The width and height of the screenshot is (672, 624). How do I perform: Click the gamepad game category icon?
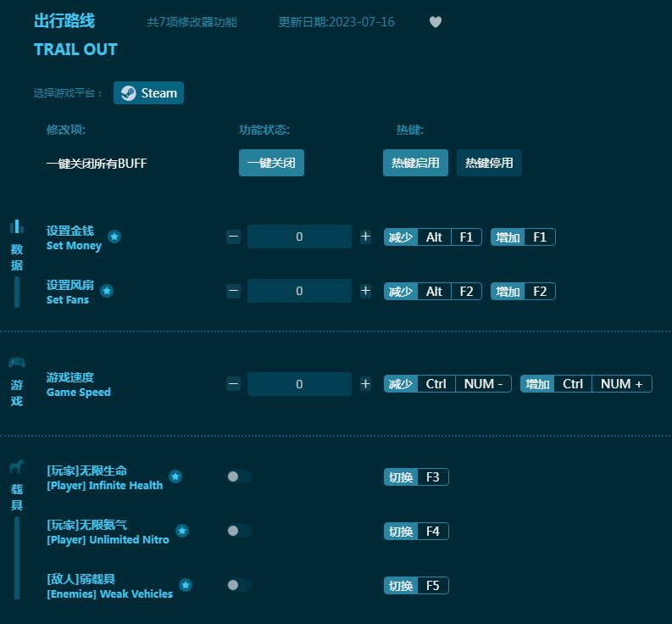(x=17, y=362)
